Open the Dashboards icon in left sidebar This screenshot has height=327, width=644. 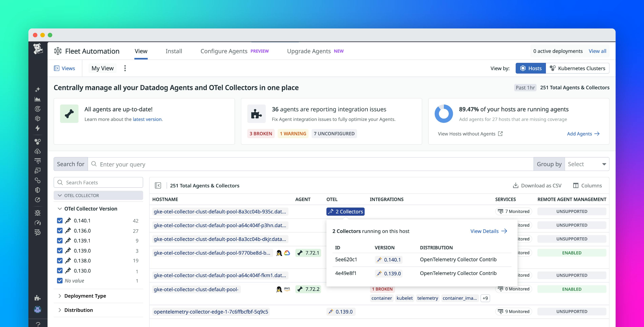[x=37, y=99]
